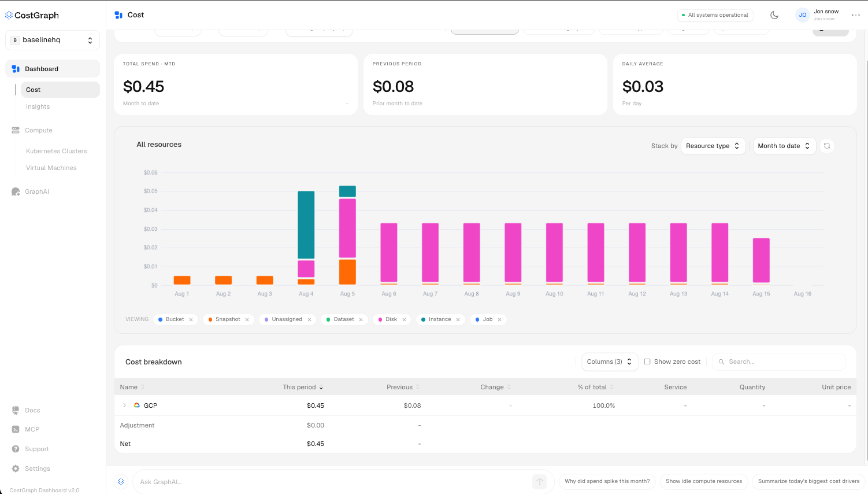
Task: Toggle dark mode moon icon
Action: tap(774, 15)
